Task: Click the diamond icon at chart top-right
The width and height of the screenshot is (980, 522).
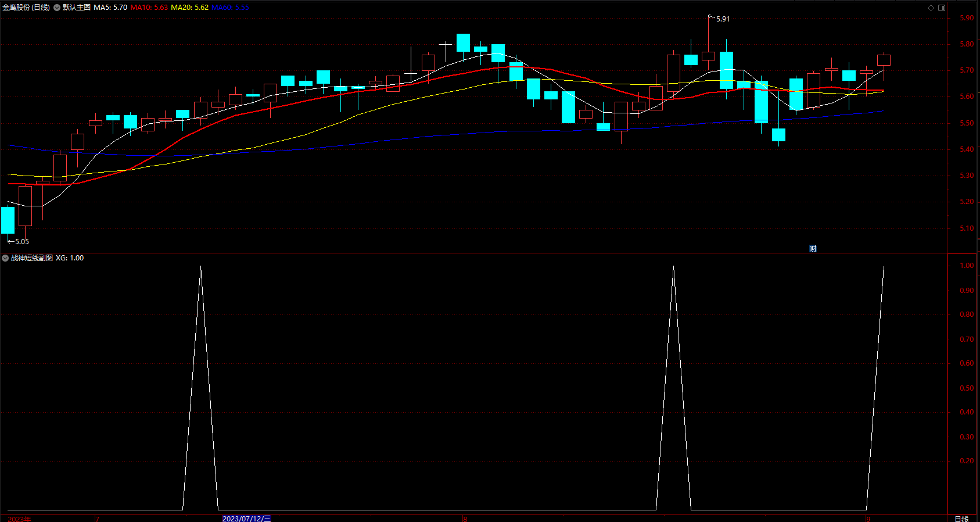Action: pos(931,8)
